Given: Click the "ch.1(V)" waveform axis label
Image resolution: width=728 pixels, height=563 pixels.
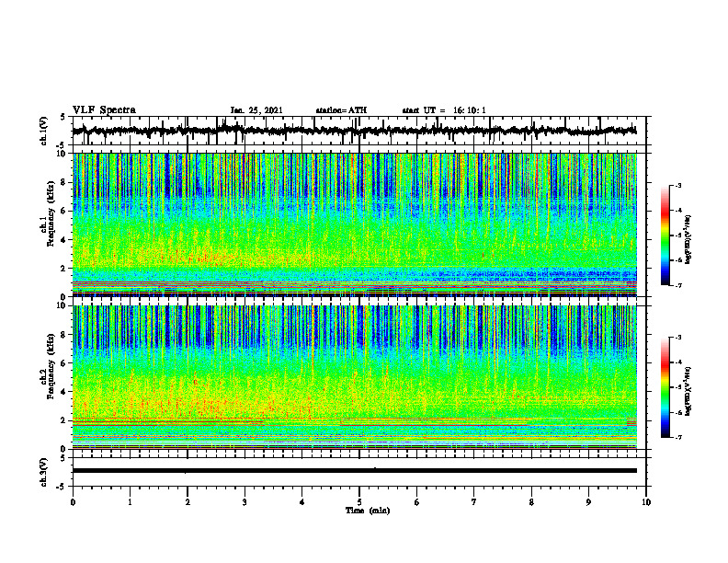Looking at the screenshot, I should (44, 131).
